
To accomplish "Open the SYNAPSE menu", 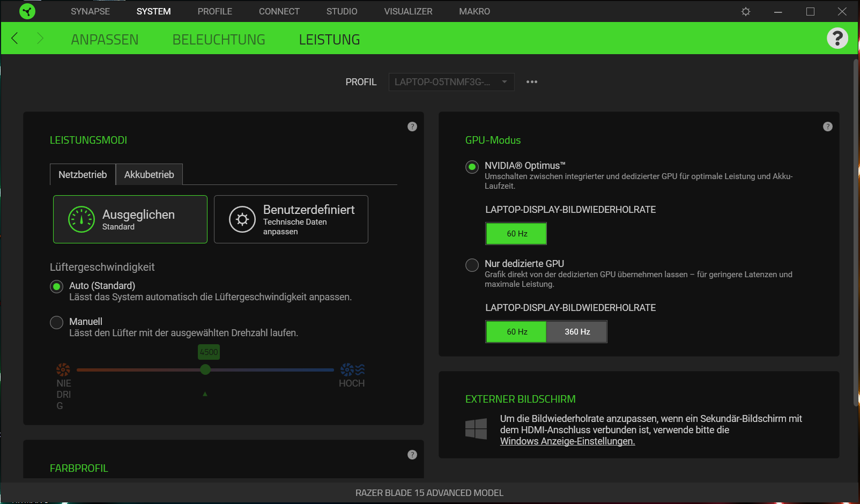I will 90,11.
